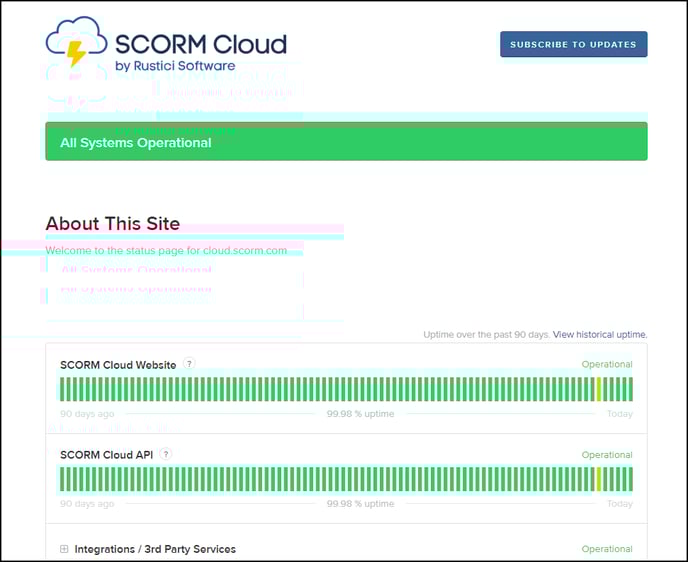Open the SCORM Cloud logo link
Screen dimensions: 688x562
coord(166,44)
